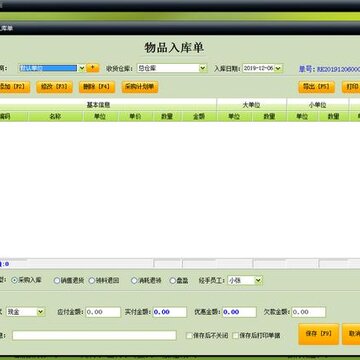The height and width of the screenshot is (360, 360).
Task: Click the 导出 [F5] button
Action: pos(316,87)
